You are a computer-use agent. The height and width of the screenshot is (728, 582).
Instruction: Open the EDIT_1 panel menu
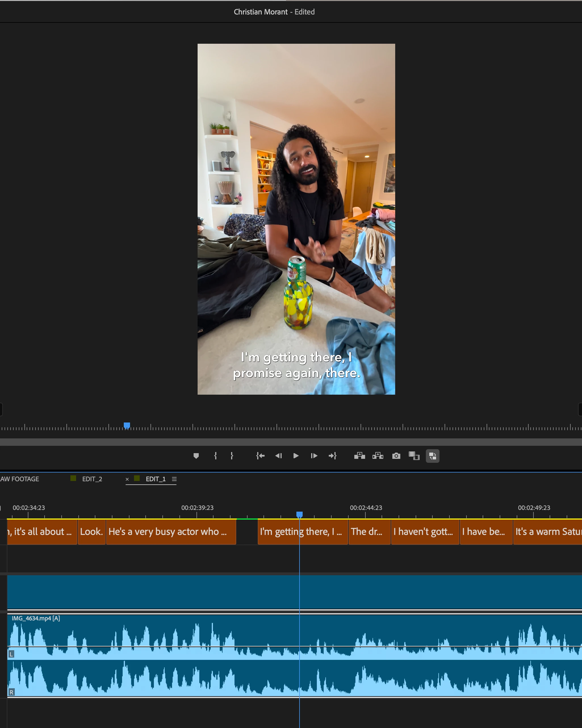(174, 479)
